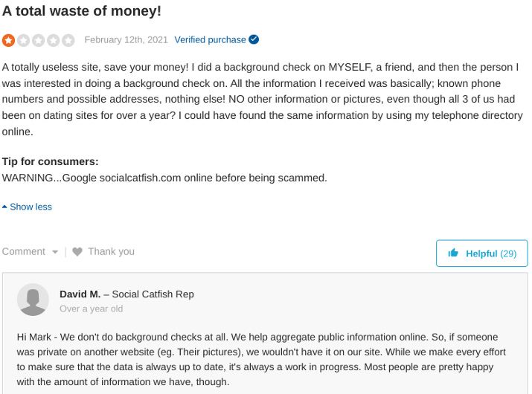Image resolution: width=532 pixels, height=394 pixels.
Task: Click the blue verified checkmark badge
Action: click(x=254, y=39)
